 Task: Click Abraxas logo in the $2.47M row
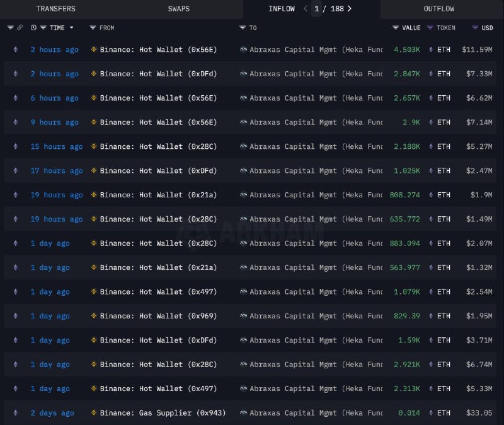click(244, 170)
